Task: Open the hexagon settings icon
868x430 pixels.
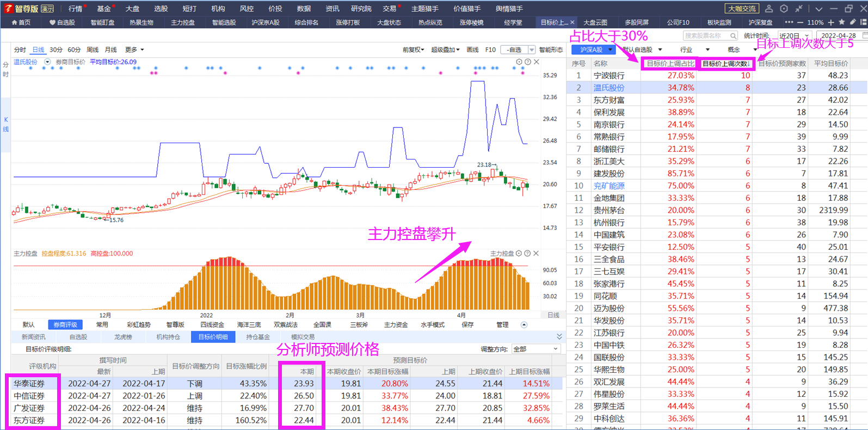Action: (784, 9)
